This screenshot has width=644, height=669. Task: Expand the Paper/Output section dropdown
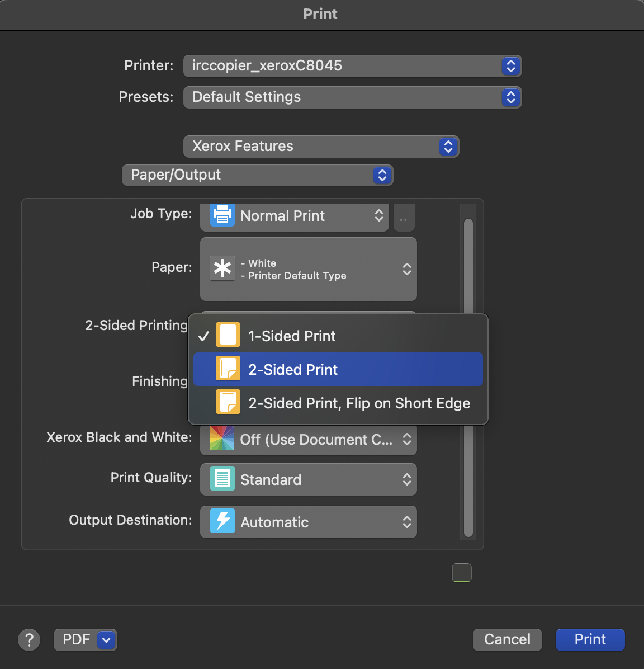(257, 175)
